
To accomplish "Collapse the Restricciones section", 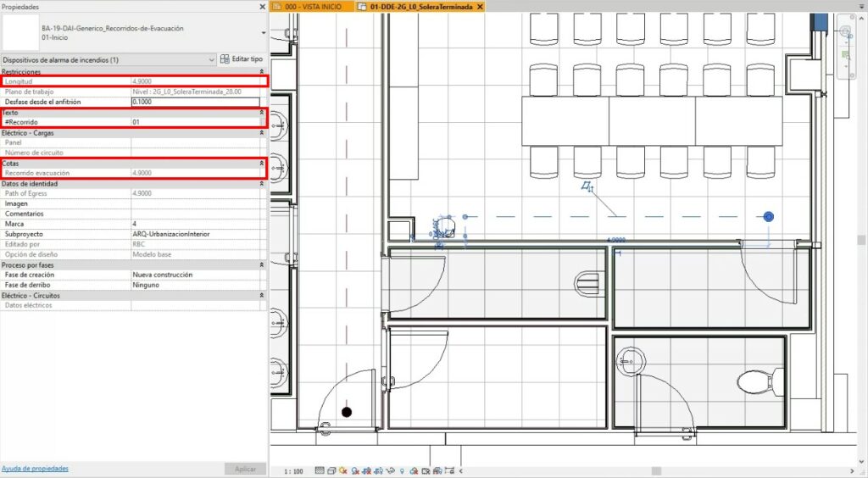I will point(261,72).
